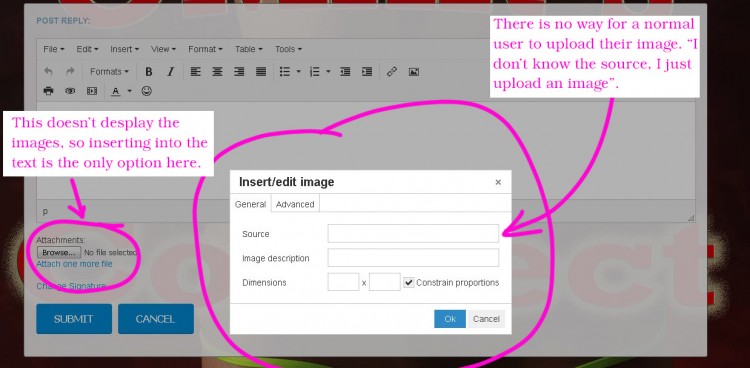The image size is (750, 368).
Task: Align text left
Action: 195,72
